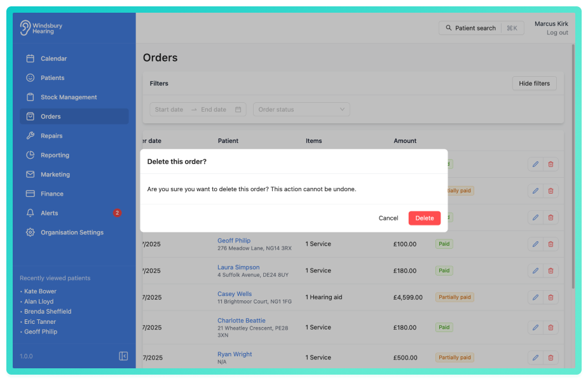
Task: Navigate to Reporting in sidebar
Action: pyautogui.click(x=74, y=155)
